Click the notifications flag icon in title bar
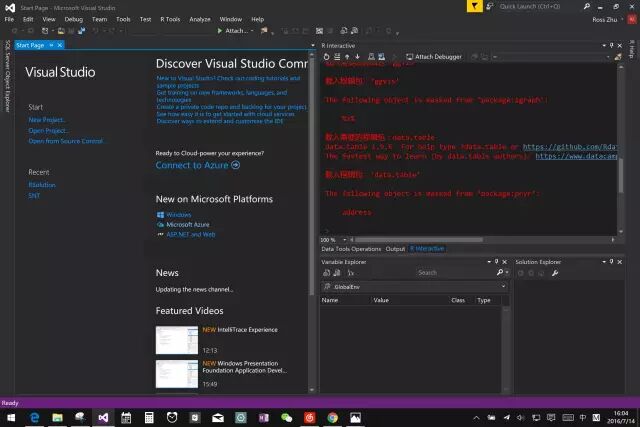 (x=474, y=6)
